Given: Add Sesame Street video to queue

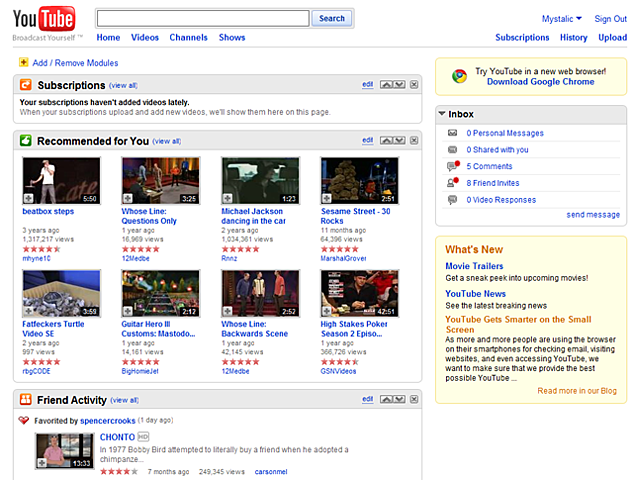Looking at the screenshot, I should pos(327,198).
